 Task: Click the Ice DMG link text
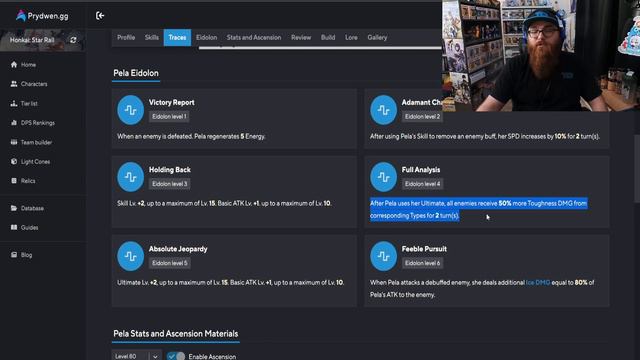pos(538,282)
